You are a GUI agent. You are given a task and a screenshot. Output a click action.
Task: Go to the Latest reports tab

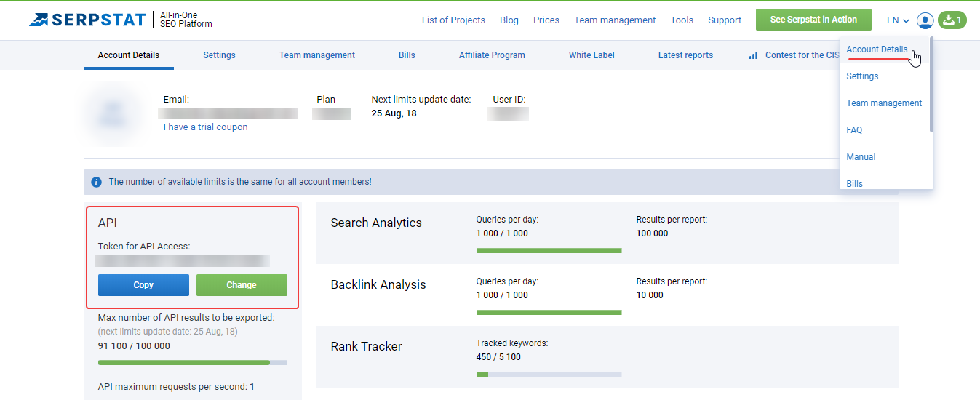685,55
